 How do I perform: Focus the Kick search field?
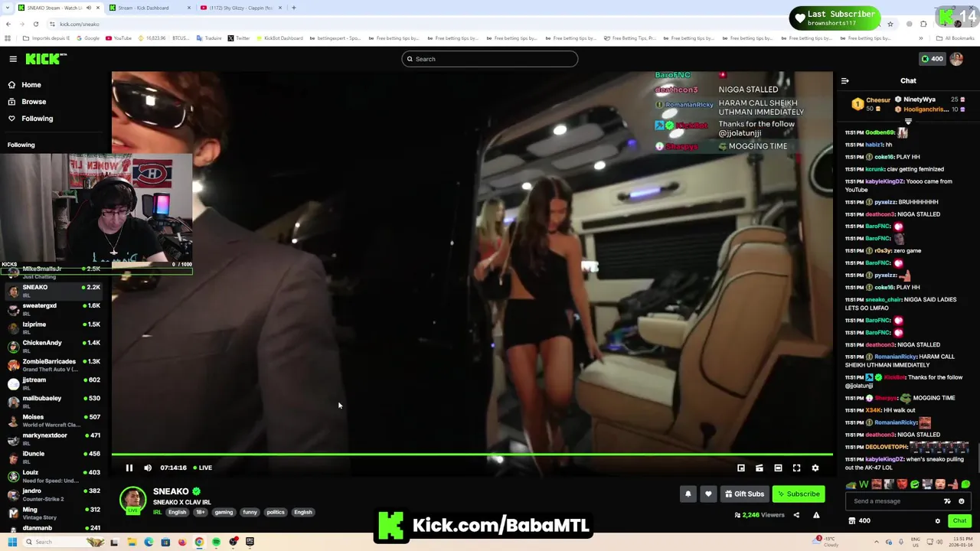click(490, 59)
